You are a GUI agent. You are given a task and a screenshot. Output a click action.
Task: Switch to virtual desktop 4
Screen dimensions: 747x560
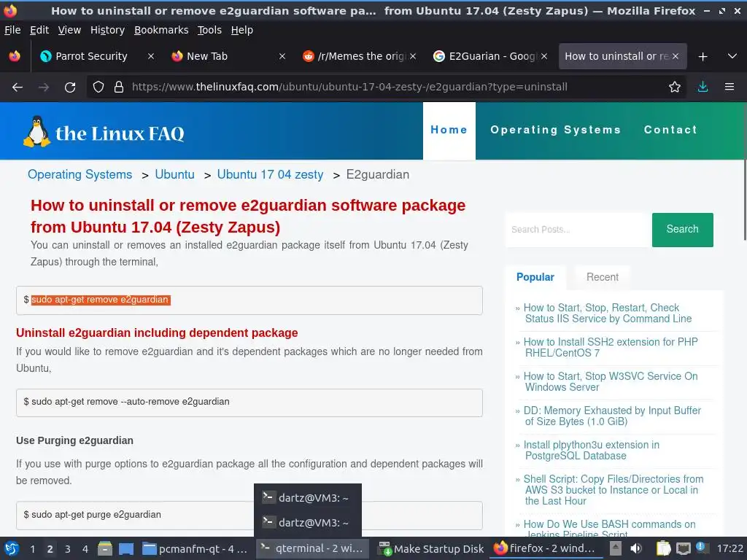click(85, 549)
